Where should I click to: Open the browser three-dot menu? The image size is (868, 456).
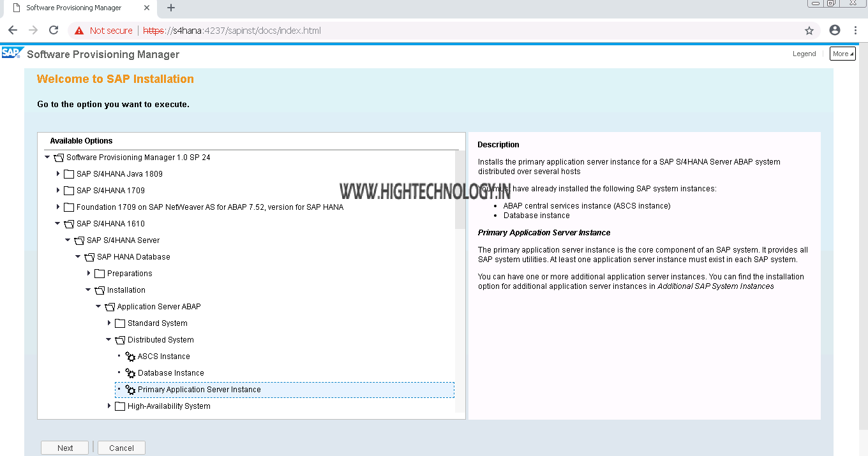tap(855, 31)
